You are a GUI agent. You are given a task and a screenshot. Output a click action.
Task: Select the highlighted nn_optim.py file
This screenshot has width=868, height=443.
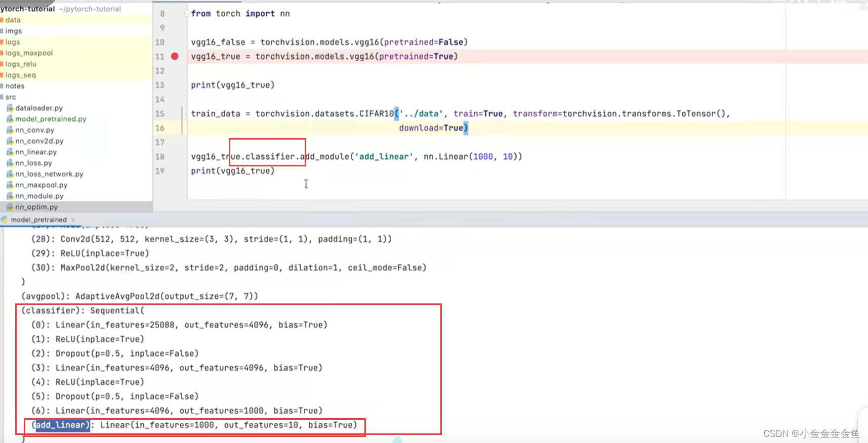[x=36, y=207]
